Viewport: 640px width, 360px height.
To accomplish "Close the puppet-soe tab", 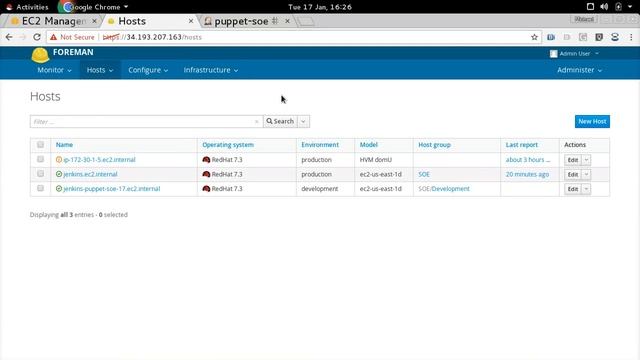I will click(x=287, y=21).
